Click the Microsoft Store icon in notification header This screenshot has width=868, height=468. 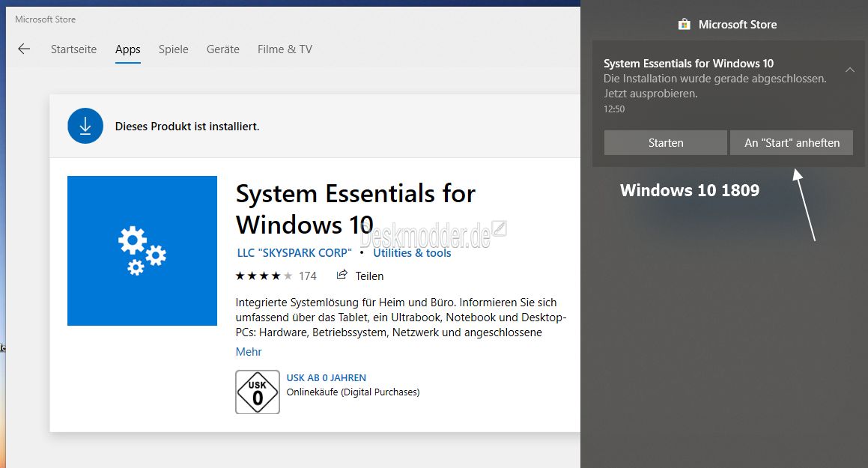pos(685,25)
